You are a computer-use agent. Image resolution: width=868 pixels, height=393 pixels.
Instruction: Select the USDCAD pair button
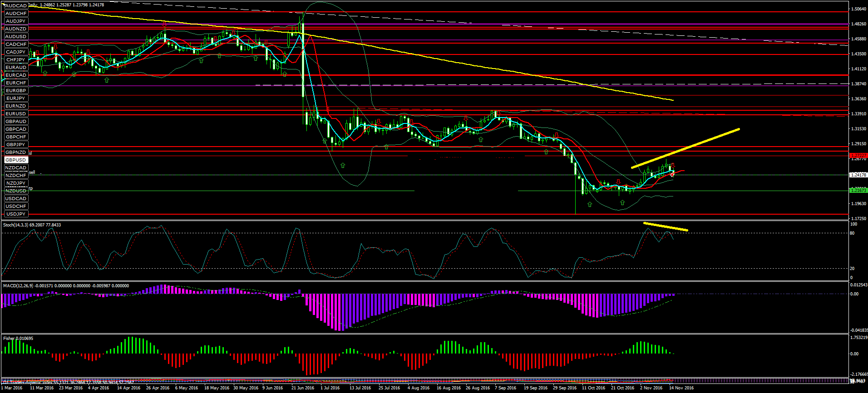click(16, 199)
